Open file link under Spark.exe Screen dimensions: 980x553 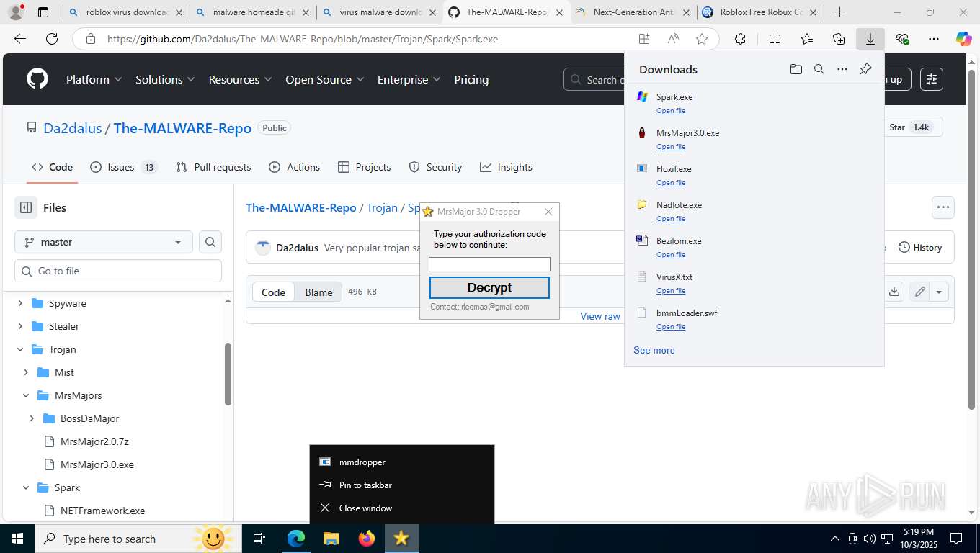tap(670, 111)
